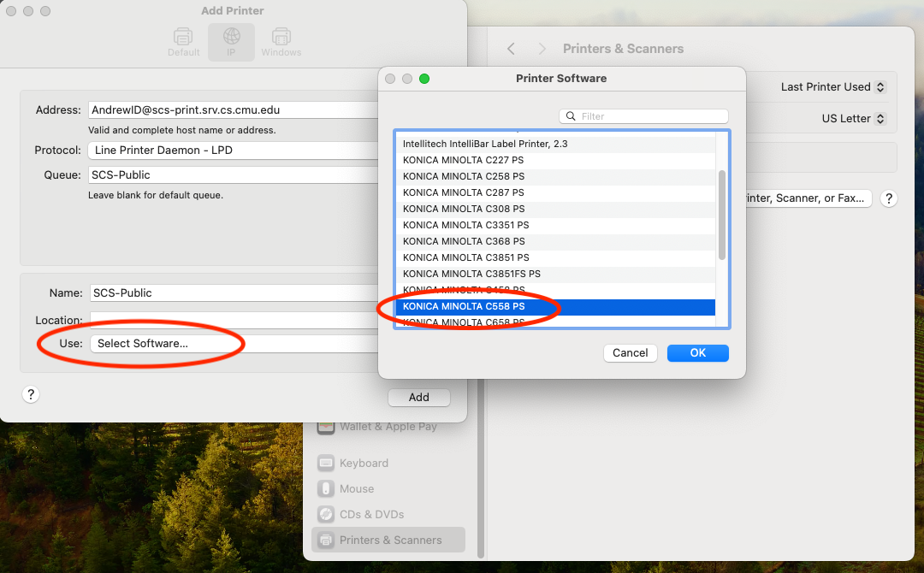The height and width of the screenshot is (573, 924).
Task: Select the Windows tab in Add Printer
Action: coord(281,42)
